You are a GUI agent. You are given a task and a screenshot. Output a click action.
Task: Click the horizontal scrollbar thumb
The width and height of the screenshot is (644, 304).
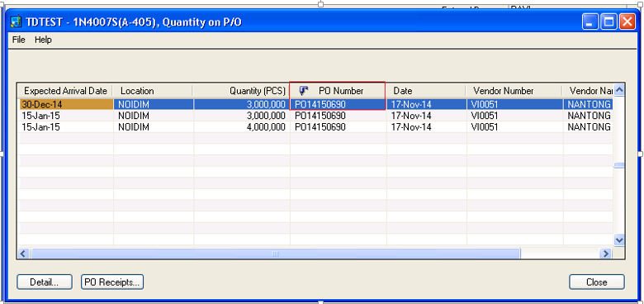pos(276,254)
